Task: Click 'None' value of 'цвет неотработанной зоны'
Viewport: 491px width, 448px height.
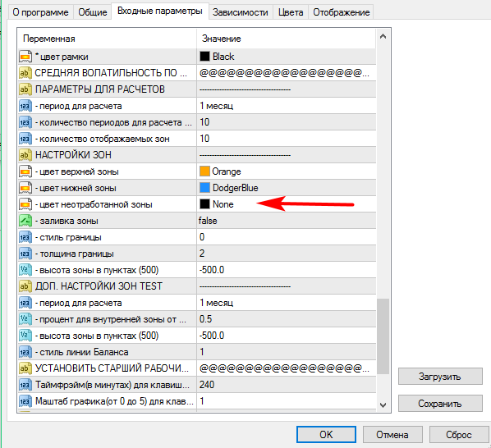Action: [223, 204]
